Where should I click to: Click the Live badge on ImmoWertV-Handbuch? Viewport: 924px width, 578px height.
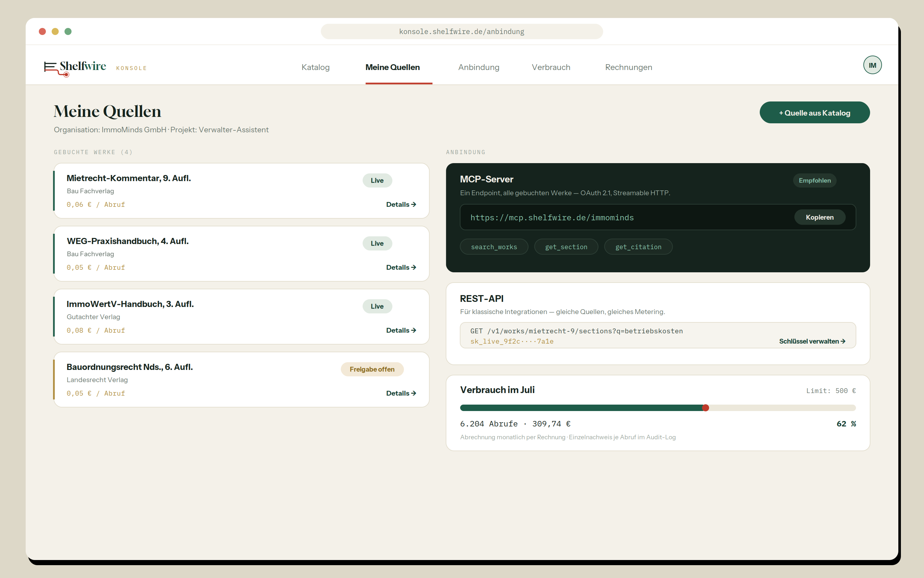coord(377,306)
